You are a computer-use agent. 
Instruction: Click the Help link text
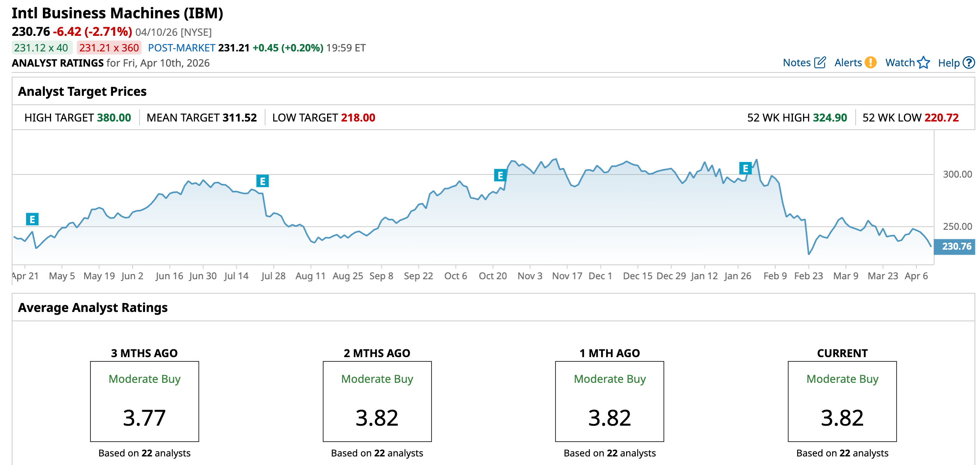(948, 63)
